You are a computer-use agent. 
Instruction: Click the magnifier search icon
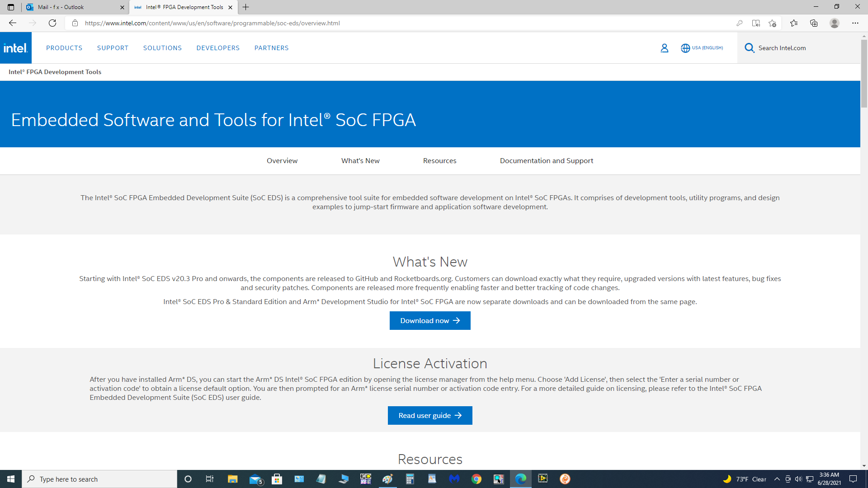point(749,48)
